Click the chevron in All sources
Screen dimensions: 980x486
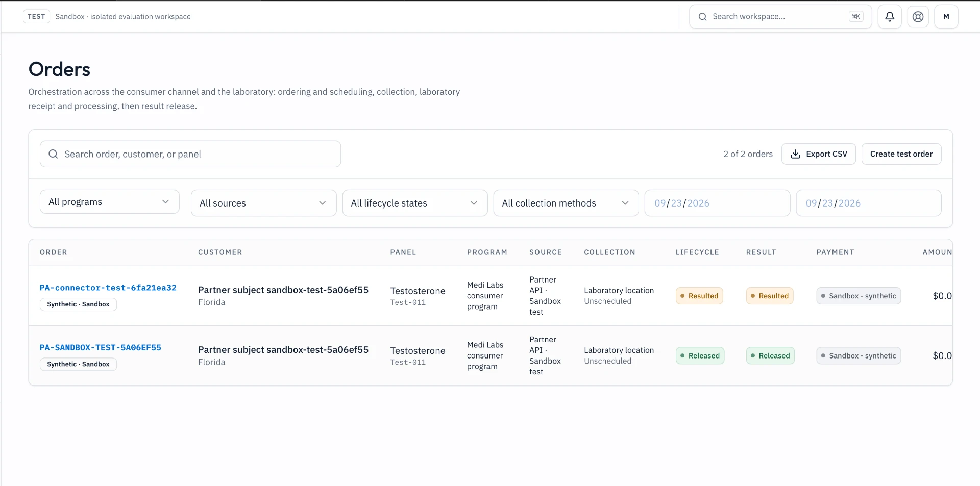(323, 203)
